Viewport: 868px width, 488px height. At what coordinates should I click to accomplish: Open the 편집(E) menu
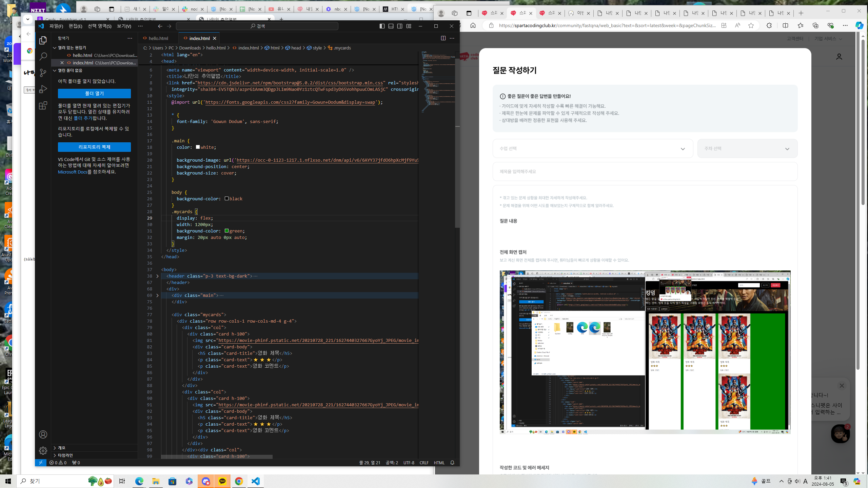pos(75,26)
